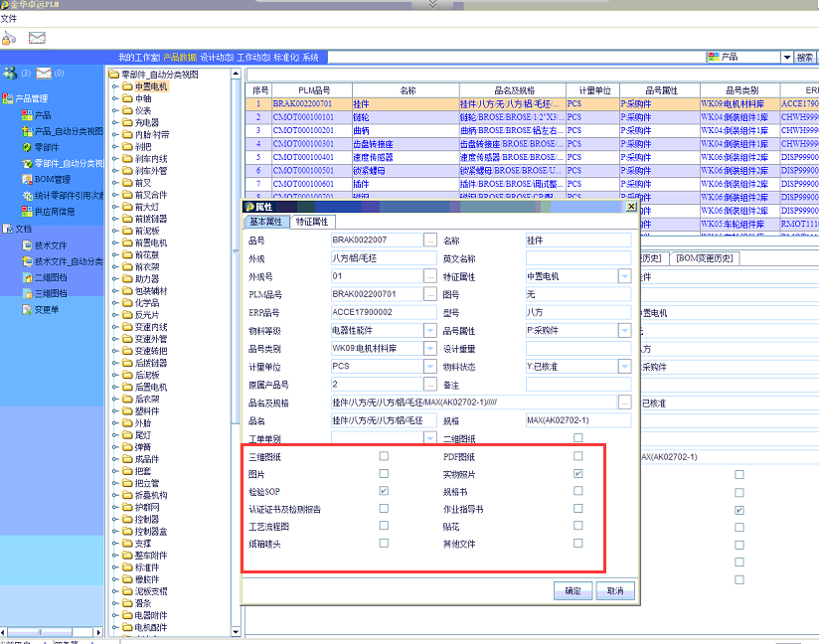Uncheck the 检验SOP checkbox
Viewport: 819px width, 644px height.
(x=384, y=491)
